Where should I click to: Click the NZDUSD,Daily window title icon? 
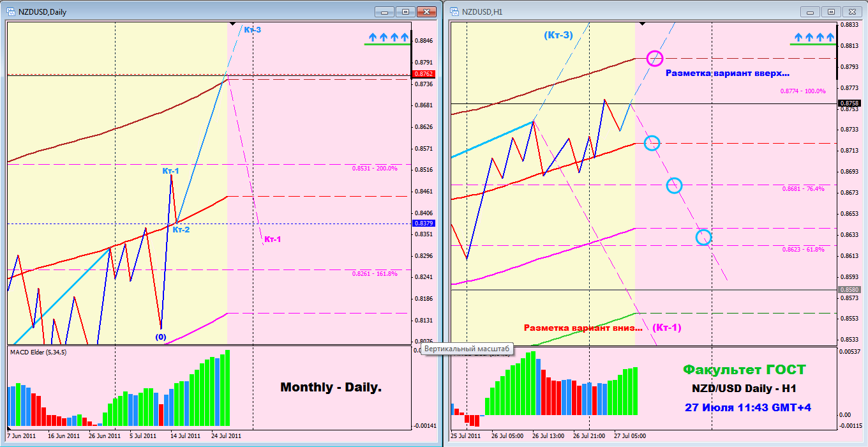10,11
